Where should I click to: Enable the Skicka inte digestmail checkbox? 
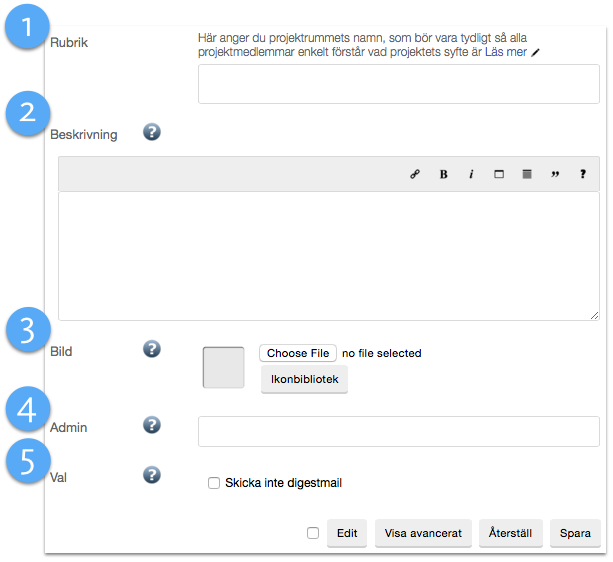coord(214,483)
